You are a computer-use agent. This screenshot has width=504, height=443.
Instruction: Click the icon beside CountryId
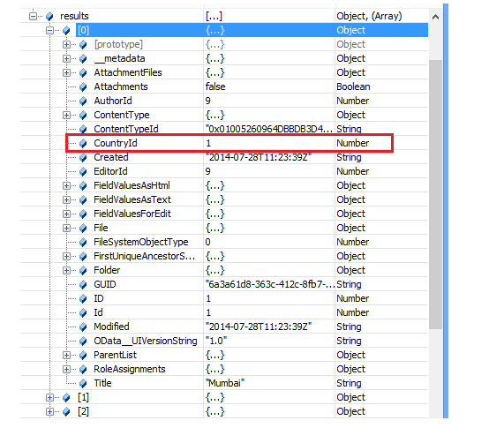(83, 143)
